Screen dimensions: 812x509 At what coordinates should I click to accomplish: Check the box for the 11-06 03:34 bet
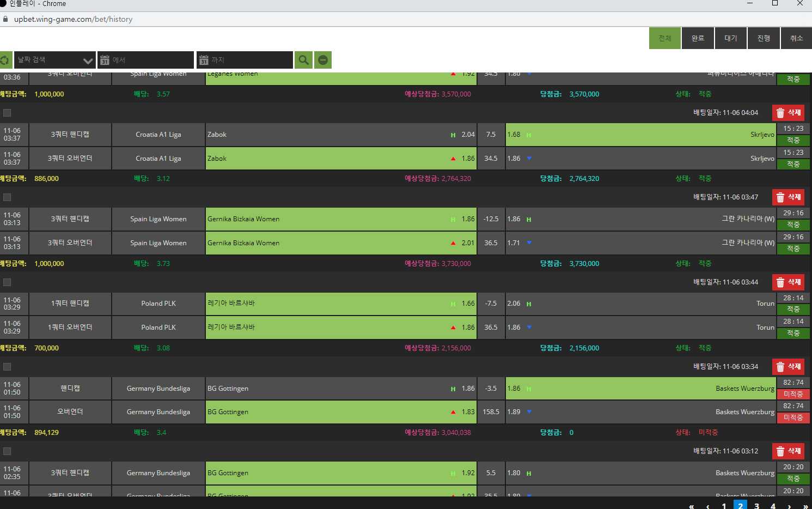coord(7,367)
